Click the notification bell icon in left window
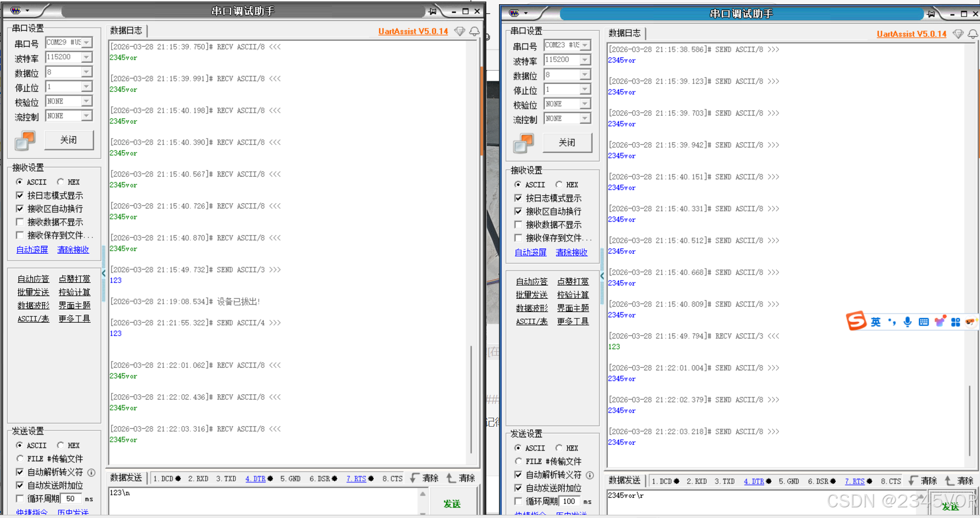Viewport: 980px width, 518px height. (474, 32)
